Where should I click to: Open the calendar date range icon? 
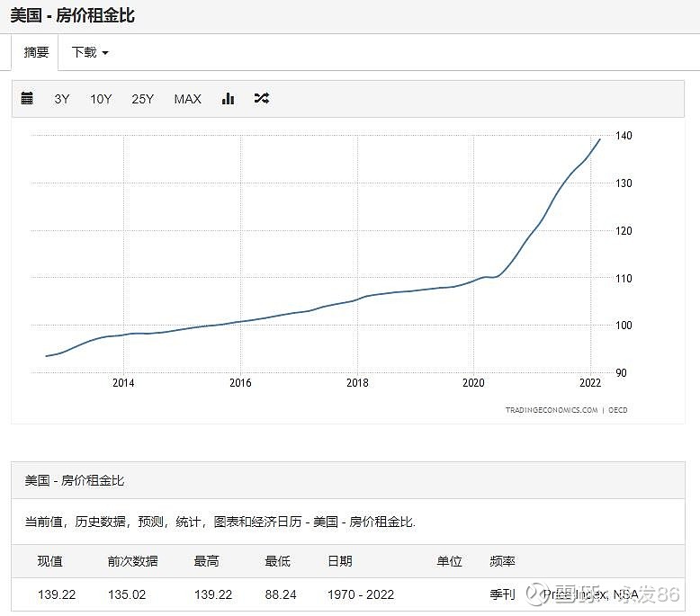(27, 98)
